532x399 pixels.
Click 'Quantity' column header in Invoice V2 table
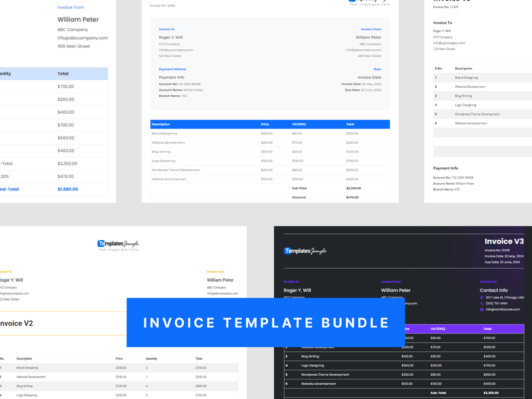[151, 359]
